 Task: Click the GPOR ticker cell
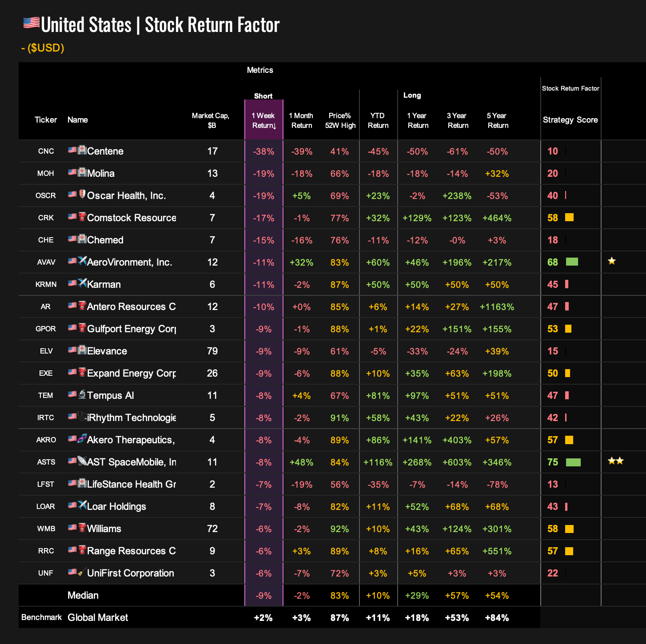coord(46,329)
